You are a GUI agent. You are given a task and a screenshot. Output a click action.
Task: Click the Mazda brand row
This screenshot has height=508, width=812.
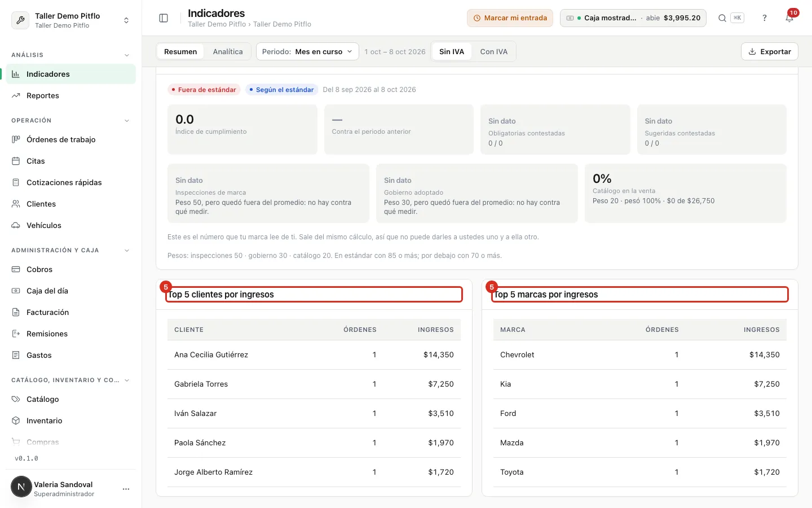point(640,443)
